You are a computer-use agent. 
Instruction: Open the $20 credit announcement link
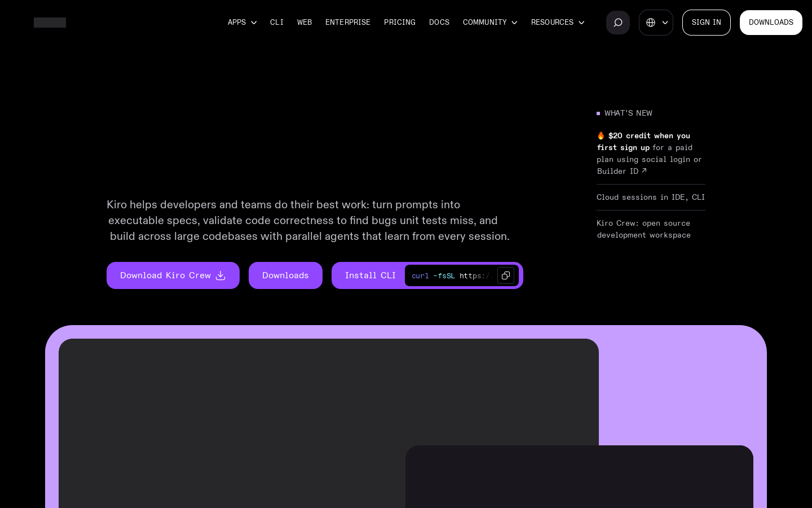(x=651, y=154)
